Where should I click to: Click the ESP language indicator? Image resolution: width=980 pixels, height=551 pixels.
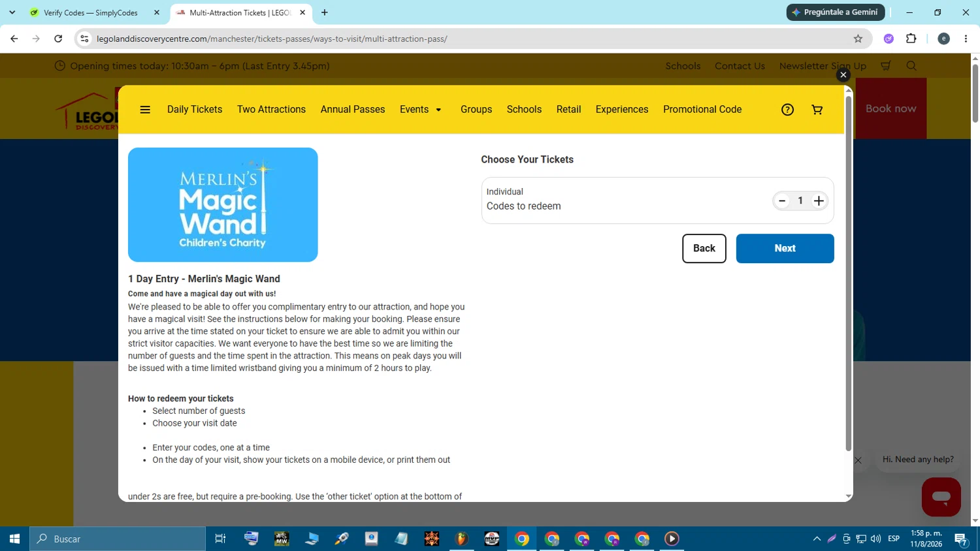894,539
